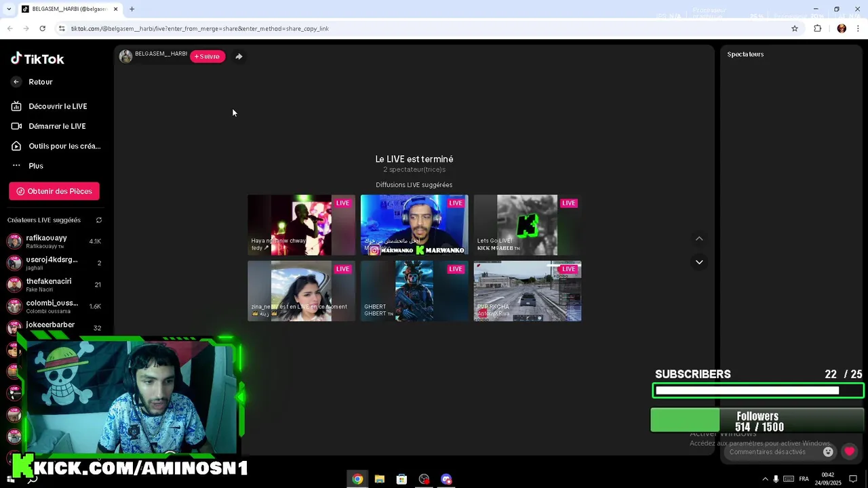Send a like with heart icon
Viewport: 868px width, 488px height.
[x=849, y=451]
